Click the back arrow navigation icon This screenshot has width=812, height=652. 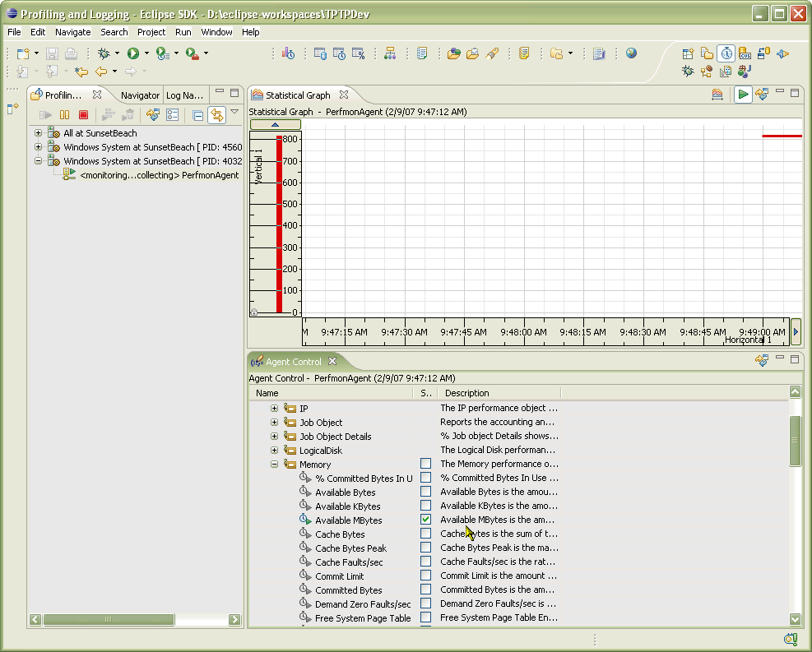tap(101, 72)
